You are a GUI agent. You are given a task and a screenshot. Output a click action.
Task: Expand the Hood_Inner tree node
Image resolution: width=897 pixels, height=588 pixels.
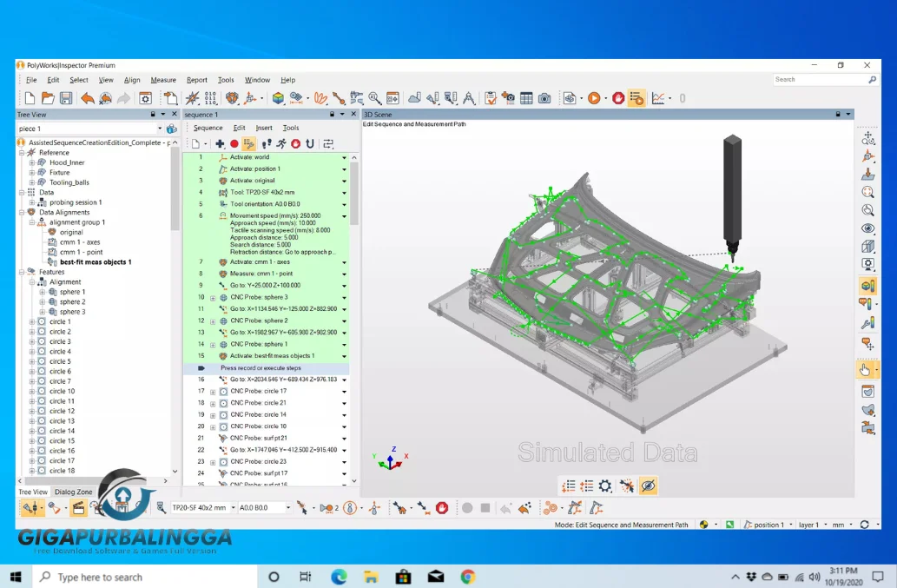coord(32,162)
